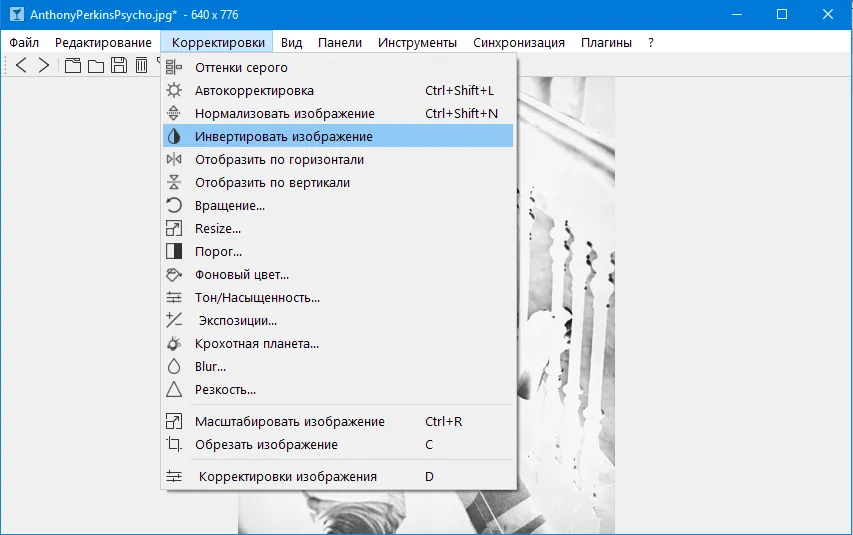Click the sun icon beside Автокорректировка
The height and width of the screenshot is (535, 853).
coord(174,90)
